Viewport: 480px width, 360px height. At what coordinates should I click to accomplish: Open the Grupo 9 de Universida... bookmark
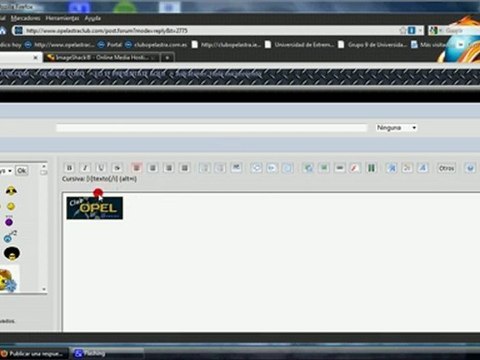pyautogui.click(x=373, y=45)
